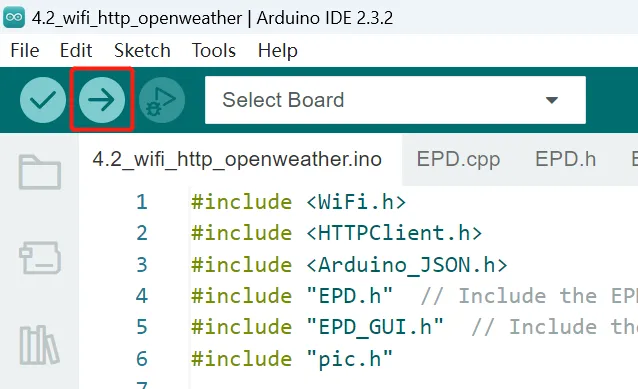Open the Sketch menu
The image size is (638, 389).
(x=142, y=51)
